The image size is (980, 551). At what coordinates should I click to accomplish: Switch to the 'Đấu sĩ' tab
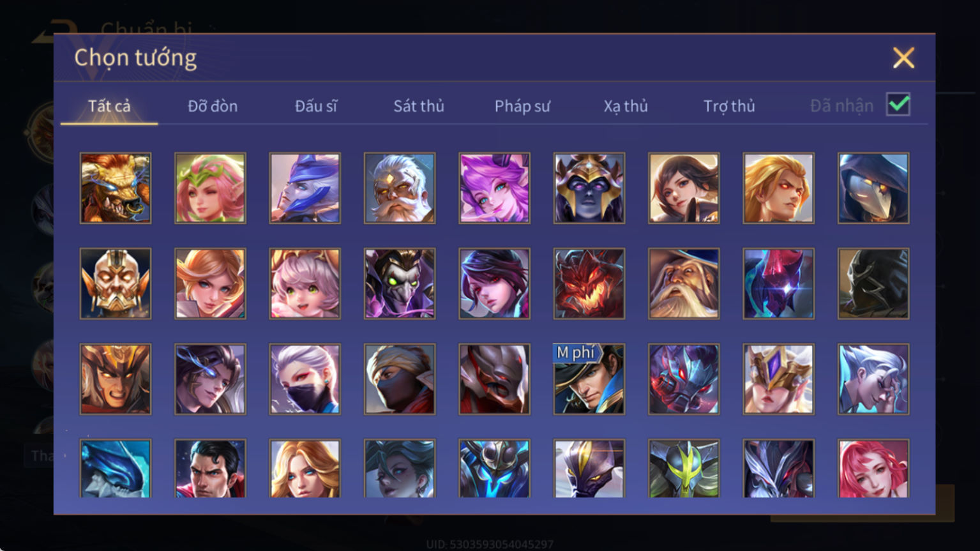pyautogui.click(x=316, y=106)
